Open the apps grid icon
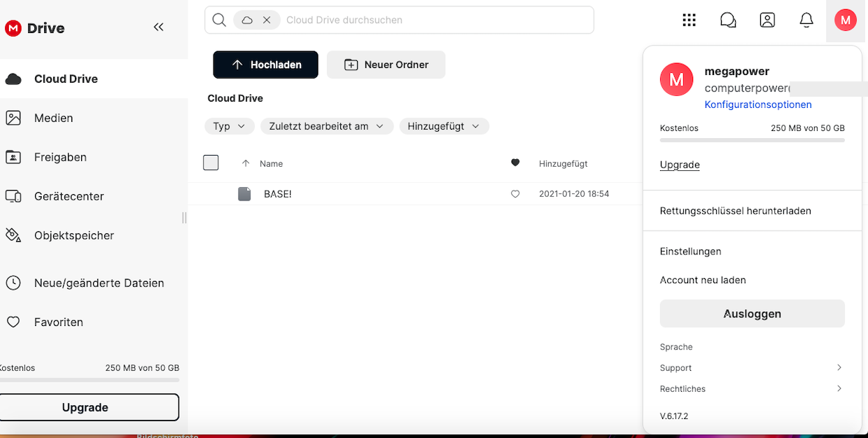 pyautogui.click(x=689, y=20)
